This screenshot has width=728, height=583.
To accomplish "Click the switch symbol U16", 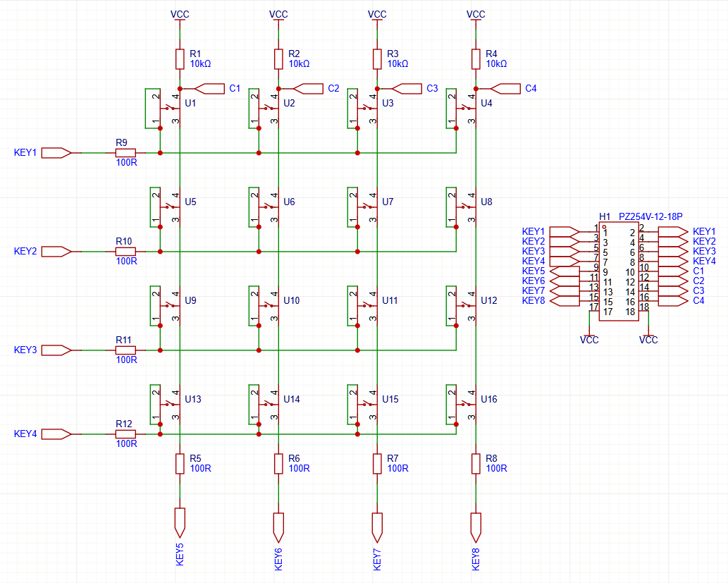I will (x=465, y=405).
